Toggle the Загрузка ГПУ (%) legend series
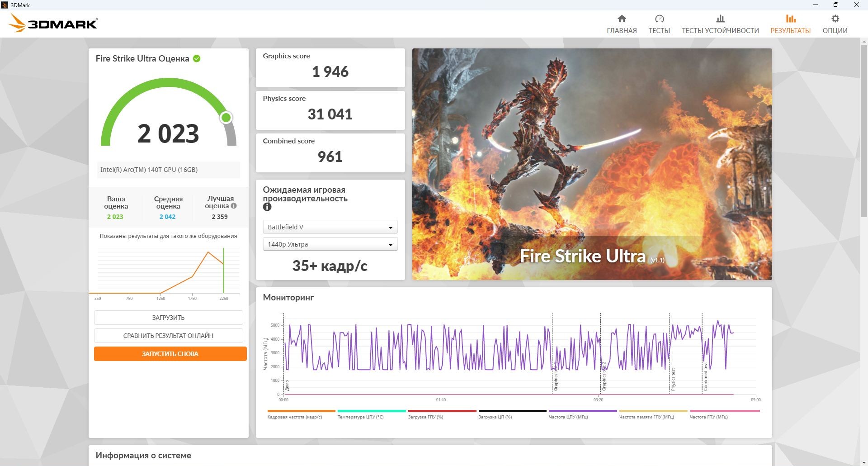The image size is (868, 466). tap(442, 414)
